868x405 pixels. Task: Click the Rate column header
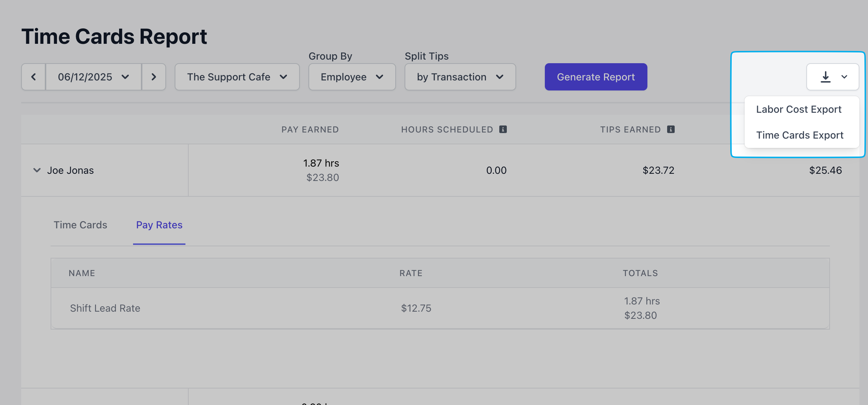(x=411, y=273)
